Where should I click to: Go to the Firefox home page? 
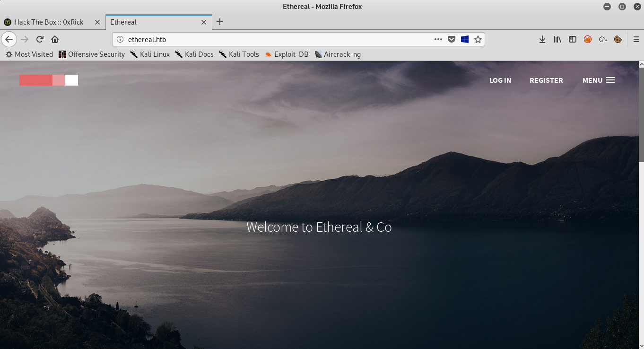pos(55,39)
